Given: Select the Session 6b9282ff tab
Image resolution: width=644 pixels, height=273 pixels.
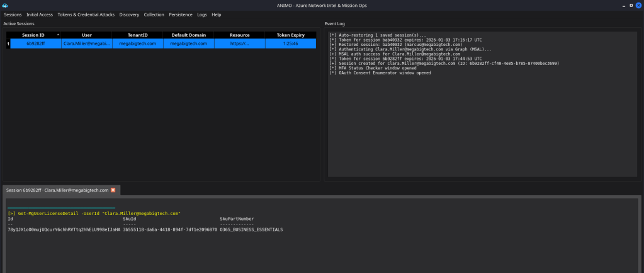Looking at the screenshot, I should (57, 190).
